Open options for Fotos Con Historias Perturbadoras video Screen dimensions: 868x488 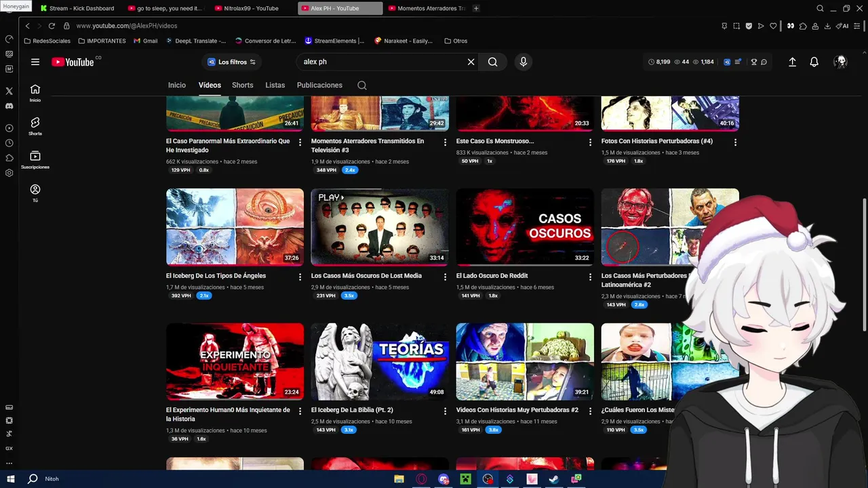[x=735, y=142]
